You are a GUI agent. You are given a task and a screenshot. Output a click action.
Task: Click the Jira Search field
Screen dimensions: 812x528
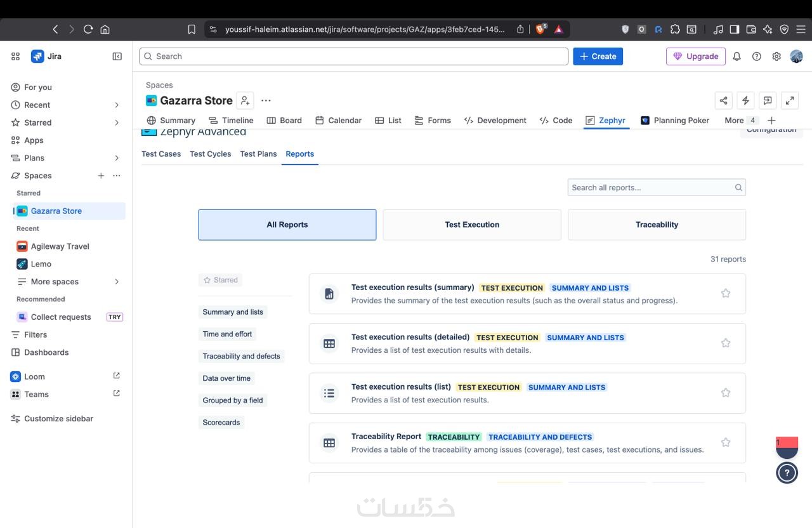354,56
